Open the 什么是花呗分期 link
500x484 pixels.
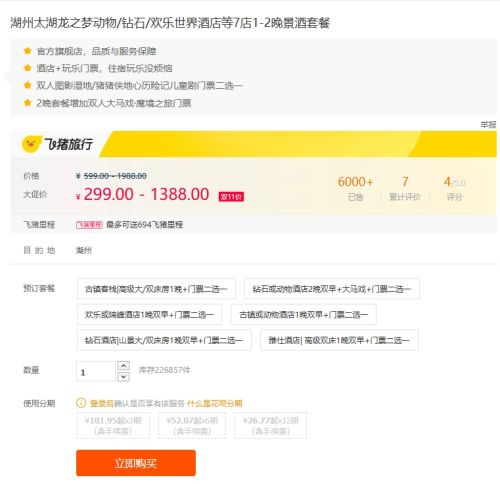point(215,403)
